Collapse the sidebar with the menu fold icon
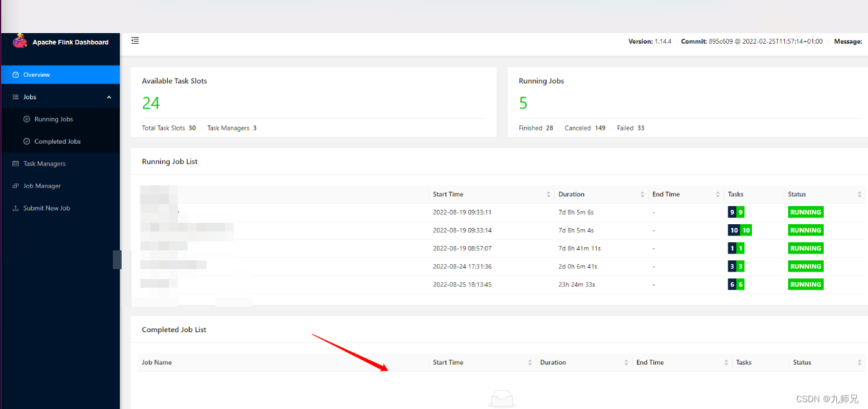868x409 pixels. [135, 41]
